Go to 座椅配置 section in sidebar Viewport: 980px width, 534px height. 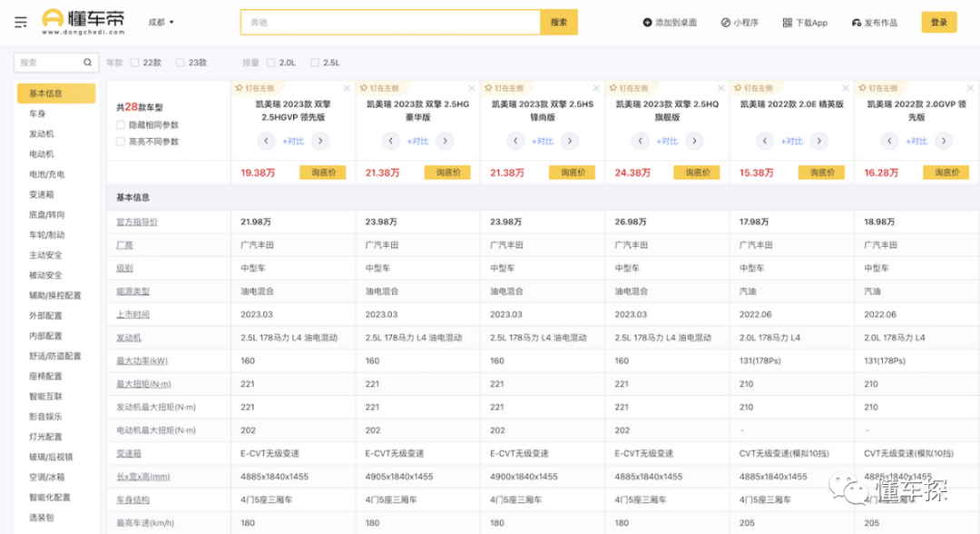pos(45,376)
